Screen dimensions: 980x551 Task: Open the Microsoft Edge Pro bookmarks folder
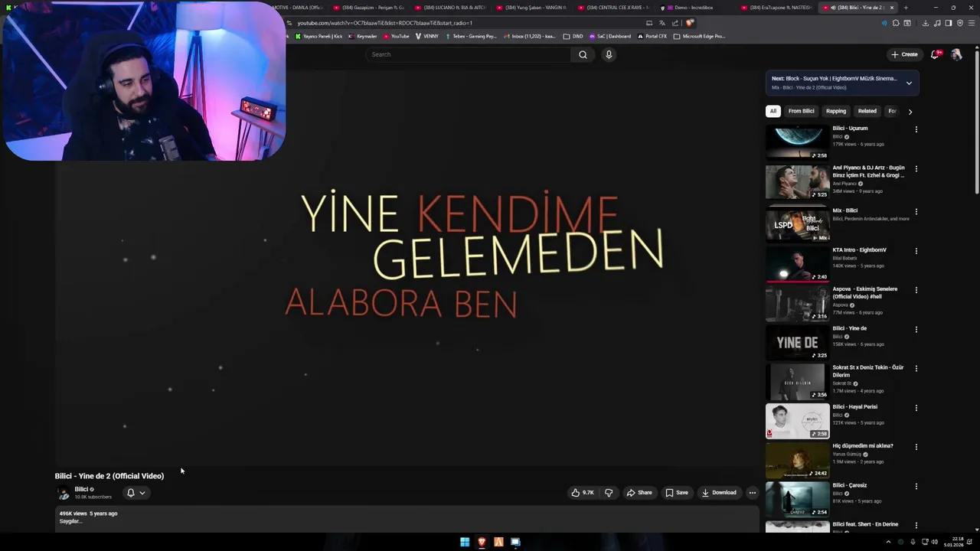click(x=699, y=36)
